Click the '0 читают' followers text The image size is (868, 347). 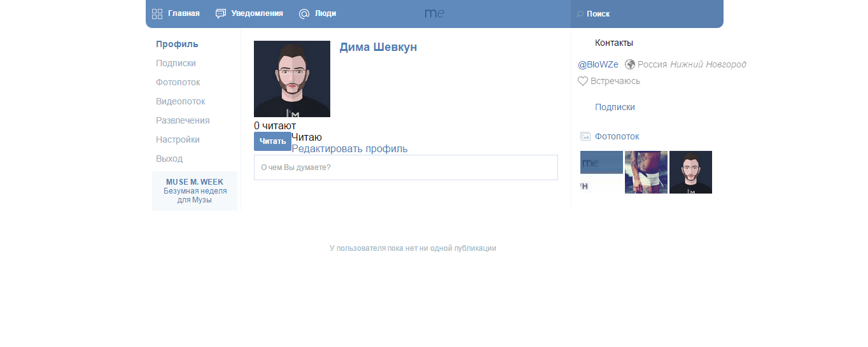coord(275,126)
